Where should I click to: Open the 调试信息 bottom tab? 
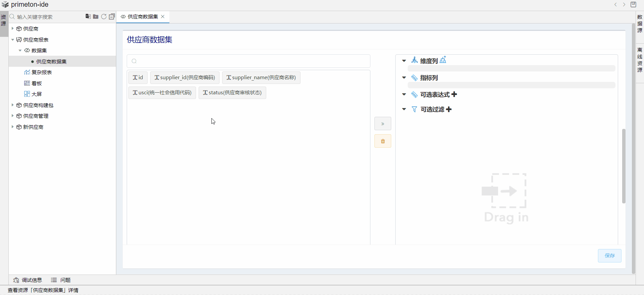[x=28, y=280]
